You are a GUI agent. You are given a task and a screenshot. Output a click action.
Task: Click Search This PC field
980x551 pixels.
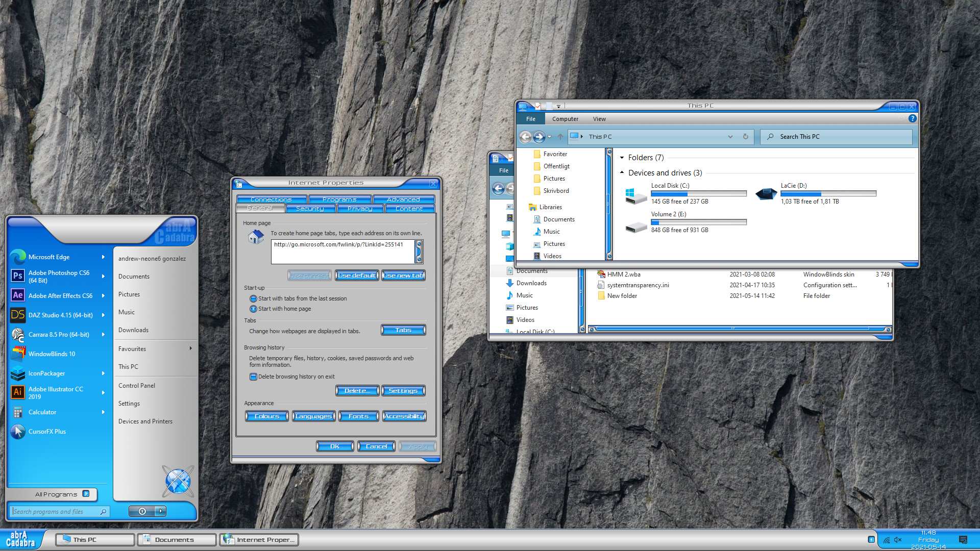(x=836, y=137)
